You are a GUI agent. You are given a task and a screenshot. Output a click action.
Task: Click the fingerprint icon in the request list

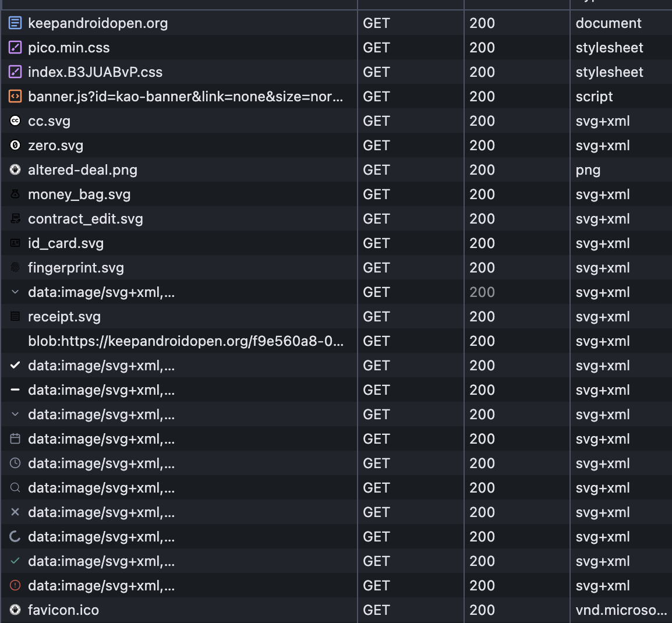click(x=15, y=268)
